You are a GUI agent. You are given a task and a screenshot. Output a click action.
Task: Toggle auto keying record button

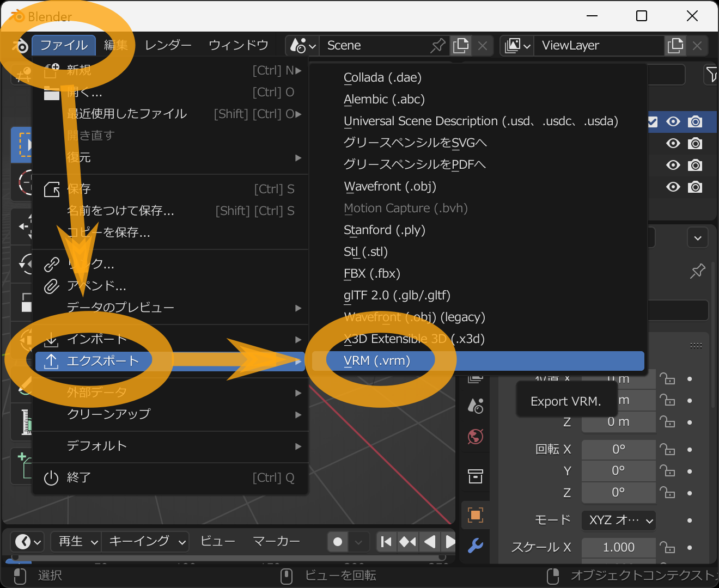click(x=338, y=542)
